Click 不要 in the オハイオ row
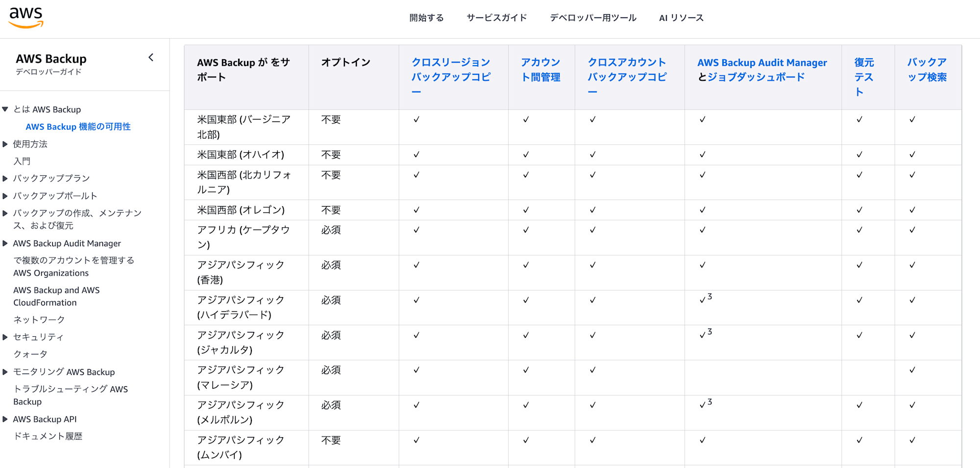980x468 pixels. [x=331, y=155]
